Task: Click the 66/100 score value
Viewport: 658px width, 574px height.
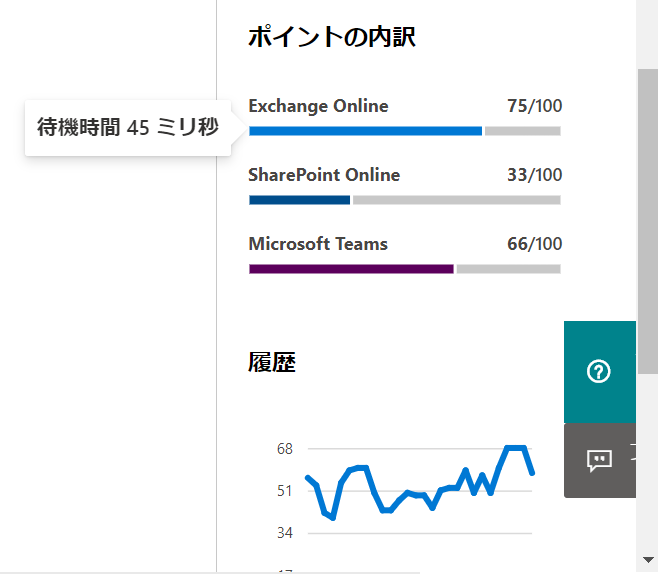Action: coord(534,244)
